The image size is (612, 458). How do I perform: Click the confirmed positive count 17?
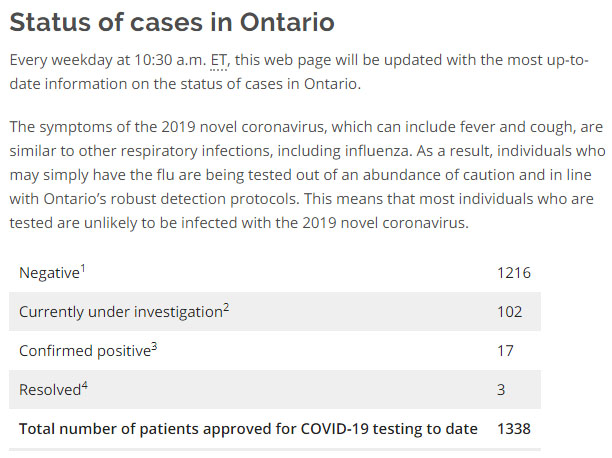pos(505,351)
